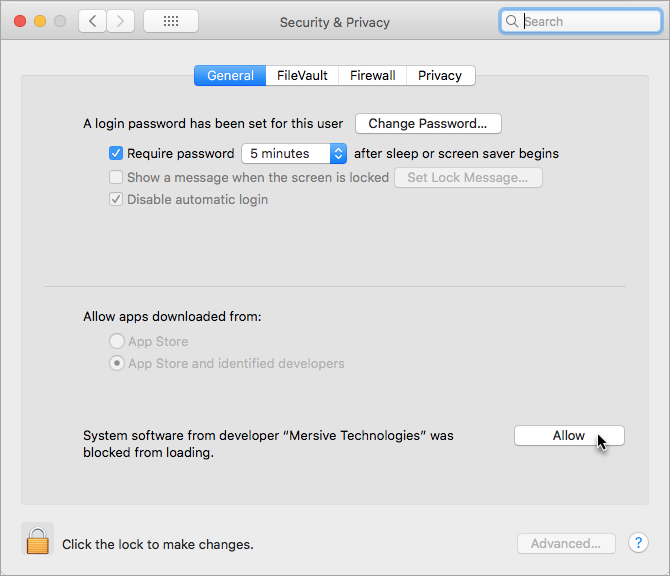670x576 pixels.
Task: Toggle Disable automatic login checkbox
Action: click(x=116, y=200)
